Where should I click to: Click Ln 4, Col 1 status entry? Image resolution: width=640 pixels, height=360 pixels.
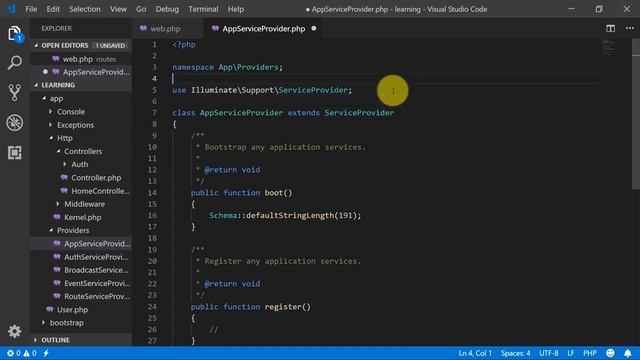click(475, 353)
